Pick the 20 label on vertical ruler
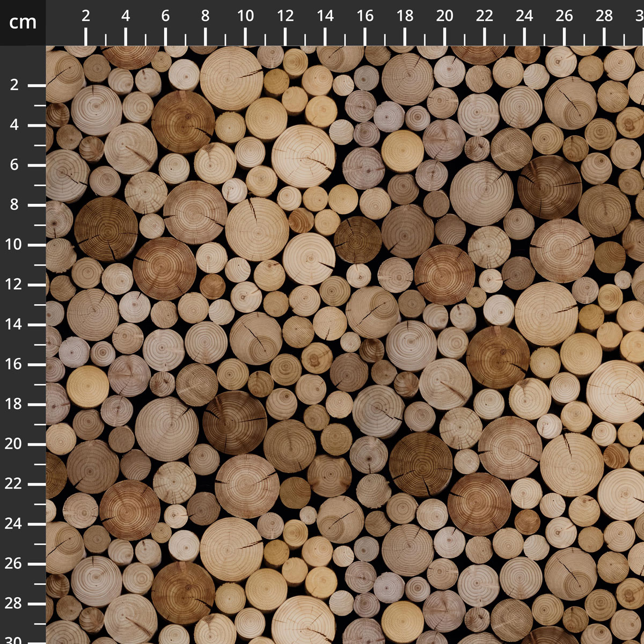The image size is (644, 644). (13, 444)
